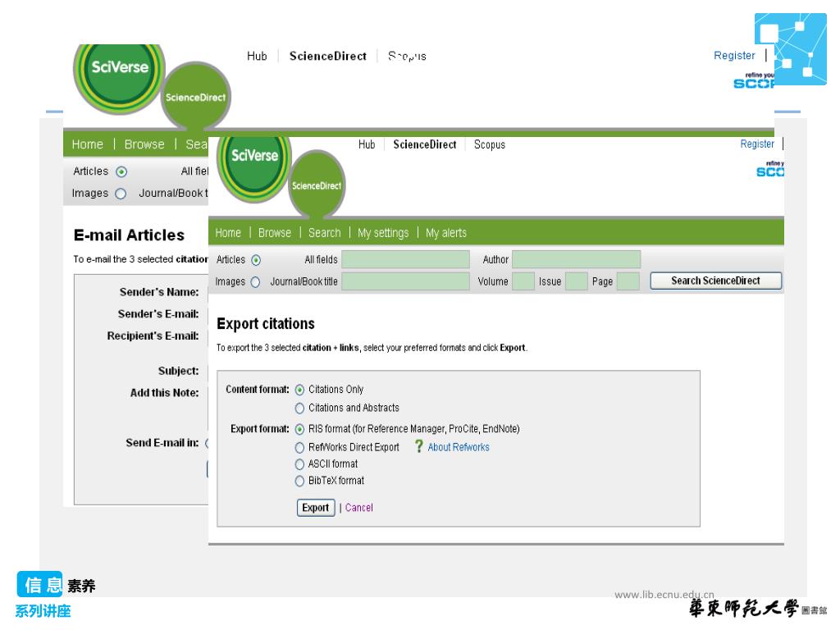
Task: Select Citations Only content format
Action: tap(299, 390)
